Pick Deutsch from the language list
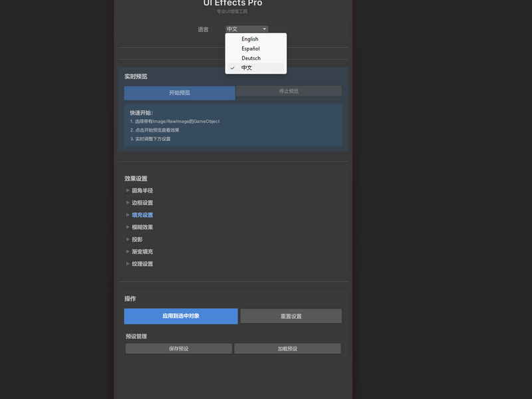This screenshot has width=532, height=399. [x=256, y=58]
